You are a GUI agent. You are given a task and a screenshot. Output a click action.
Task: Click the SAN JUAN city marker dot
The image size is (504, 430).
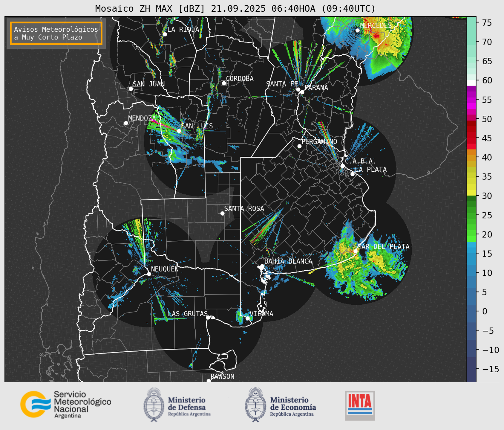131,89
